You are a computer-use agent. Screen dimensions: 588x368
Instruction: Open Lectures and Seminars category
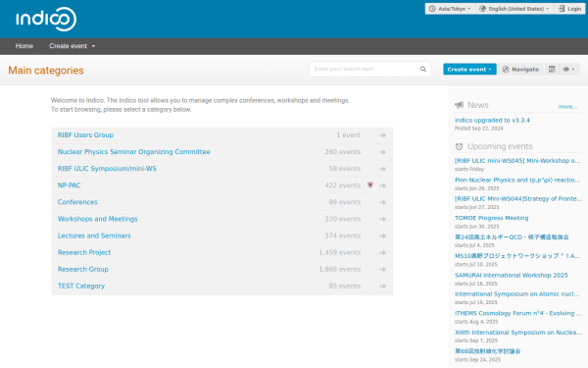pos(94,236)
